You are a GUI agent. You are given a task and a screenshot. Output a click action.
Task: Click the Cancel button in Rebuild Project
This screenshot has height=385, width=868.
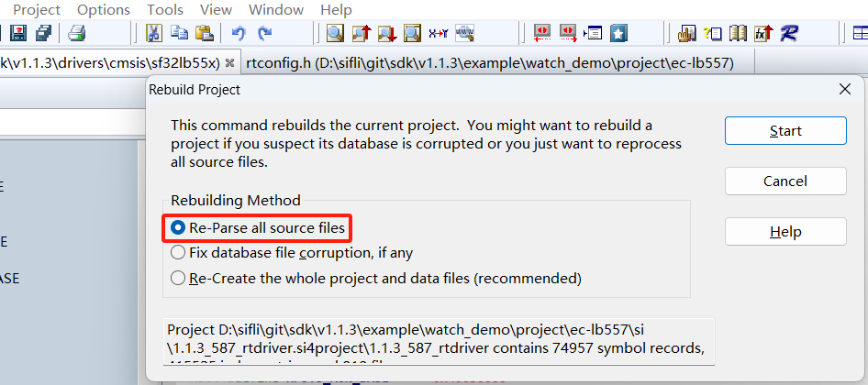point(785,181)
